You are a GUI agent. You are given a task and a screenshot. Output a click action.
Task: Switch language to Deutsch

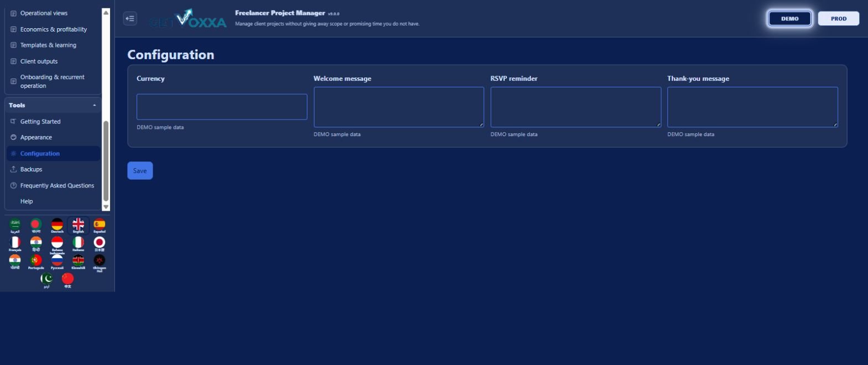click(57, 226)
